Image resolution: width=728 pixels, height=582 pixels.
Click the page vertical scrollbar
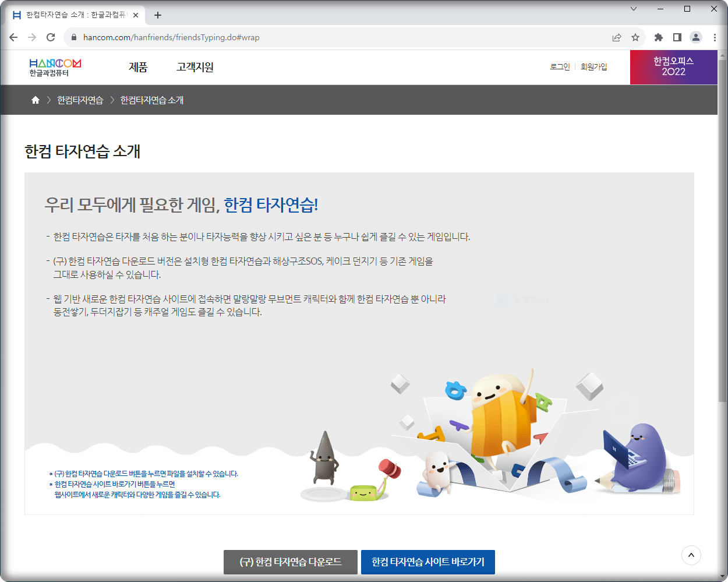pos(723,230)
